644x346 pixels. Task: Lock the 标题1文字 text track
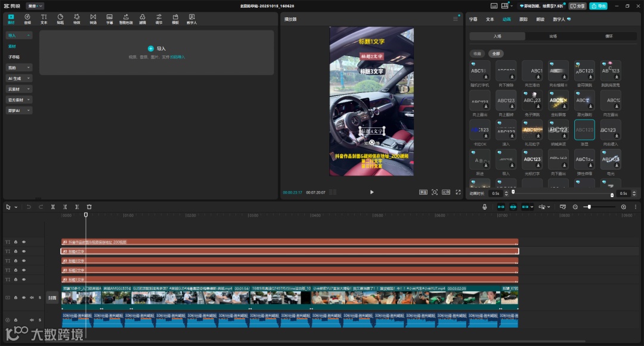click(x=16, y=279)
